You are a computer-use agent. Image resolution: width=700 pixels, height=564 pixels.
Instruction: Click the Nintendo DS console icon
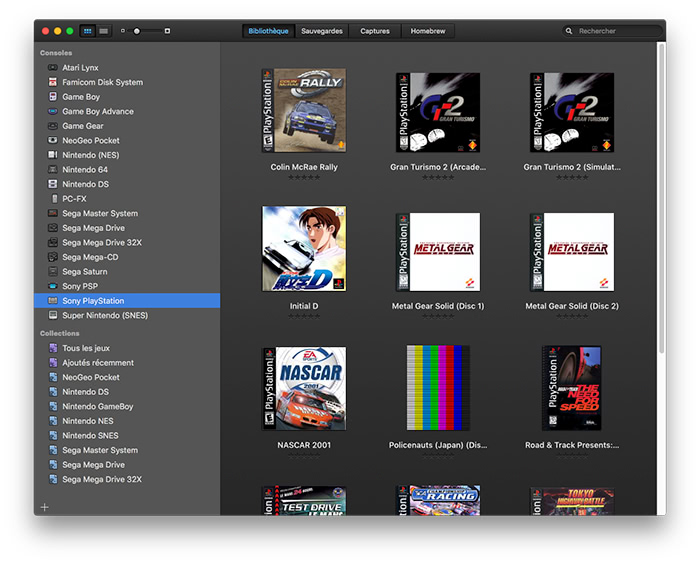53,184
